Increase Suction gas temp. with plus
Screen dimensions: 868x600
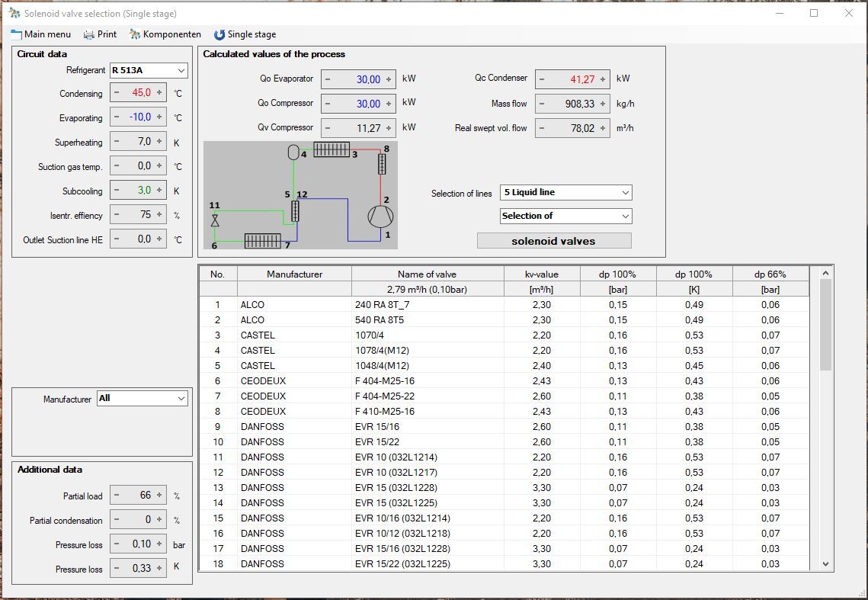pos(159,165)
